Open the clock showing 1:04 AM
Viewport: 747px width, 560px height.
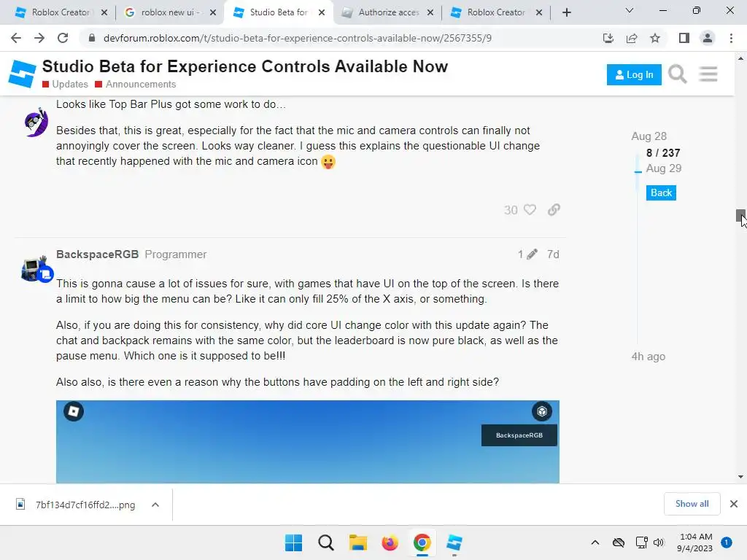coord(695,542)
